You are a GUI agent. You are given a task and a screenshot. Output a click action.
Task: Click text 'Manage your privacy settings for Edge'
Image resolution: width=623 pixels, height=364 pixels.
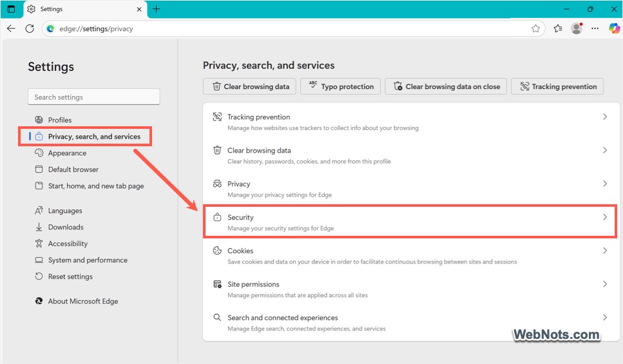click(280, 195)
